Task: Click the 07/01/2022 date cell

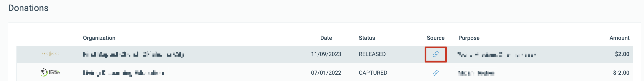Action: (x=326, y=73)
